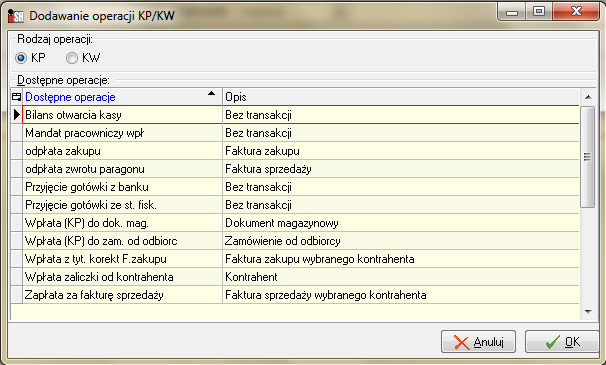Click the app icon in title bar
The width and height of the screenshot is (606, 365).
pyautogui.click(x=16, y=16)
